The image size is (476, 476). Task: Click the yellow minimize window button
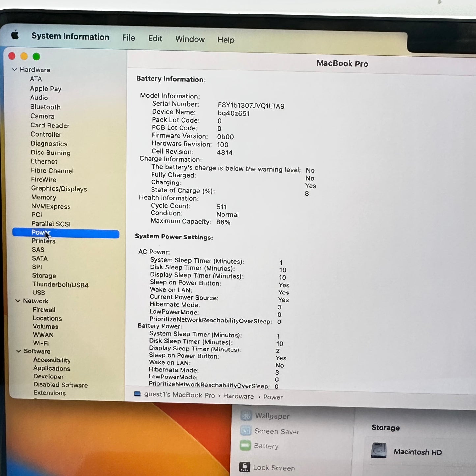24,56
